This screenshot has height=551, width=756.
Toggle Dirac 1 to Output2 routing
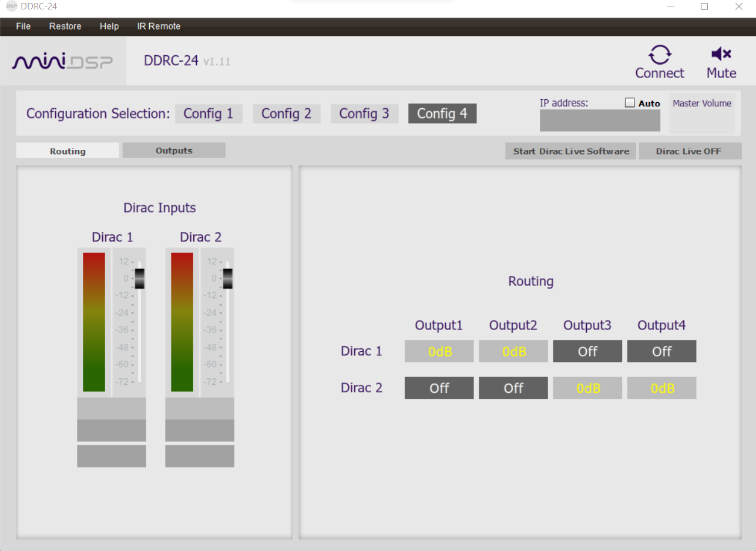point(513,351)
